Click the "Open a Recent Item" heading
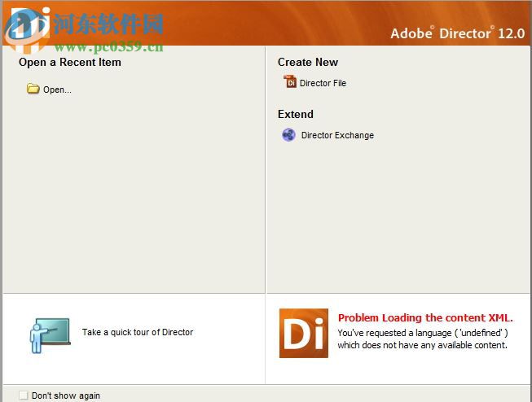The width and height of the screenshot is (532, 402). coord(70,62)
